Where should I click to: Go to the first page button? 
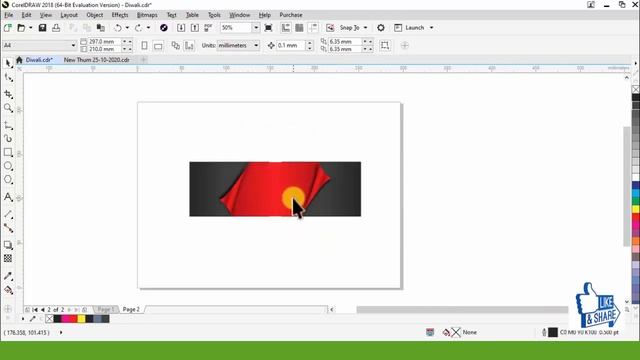click(35, 310)
